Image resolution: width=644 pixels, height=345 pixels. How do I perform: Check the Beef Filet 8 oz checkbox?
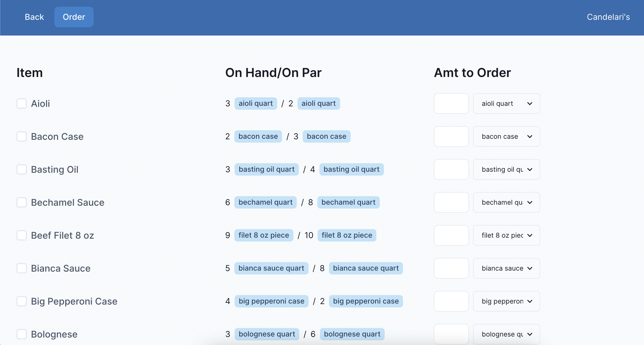pos(22,235)
